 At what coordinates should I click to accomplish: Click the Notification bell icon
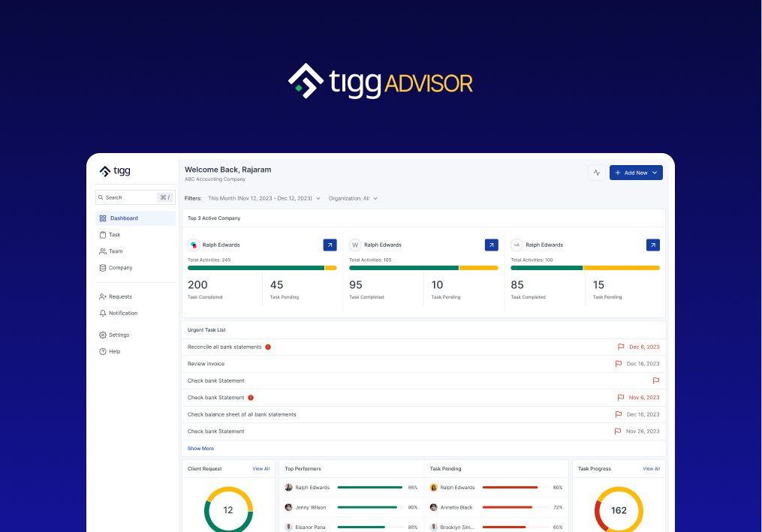point(103,313)
